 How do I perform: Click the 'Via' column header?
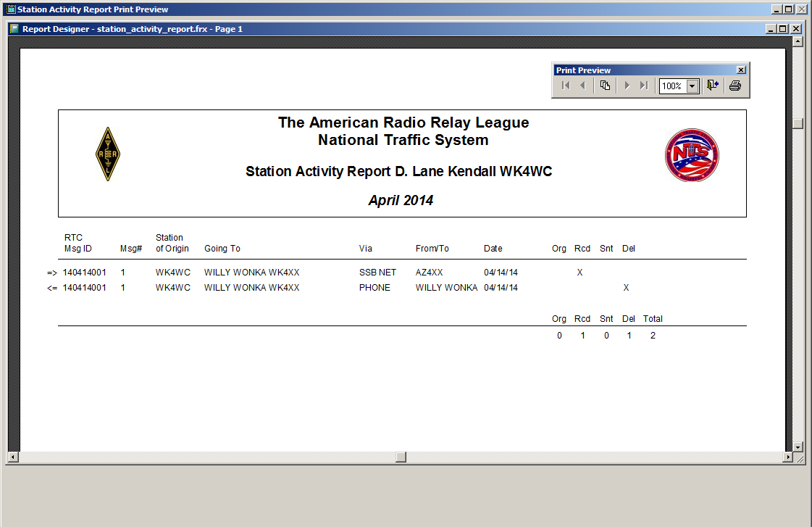[366, 249]
